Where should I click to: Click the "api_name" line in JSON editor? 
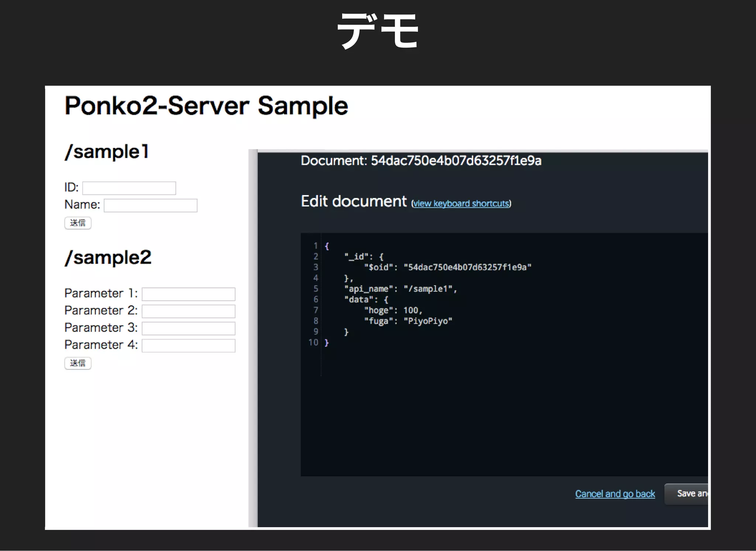400,289
